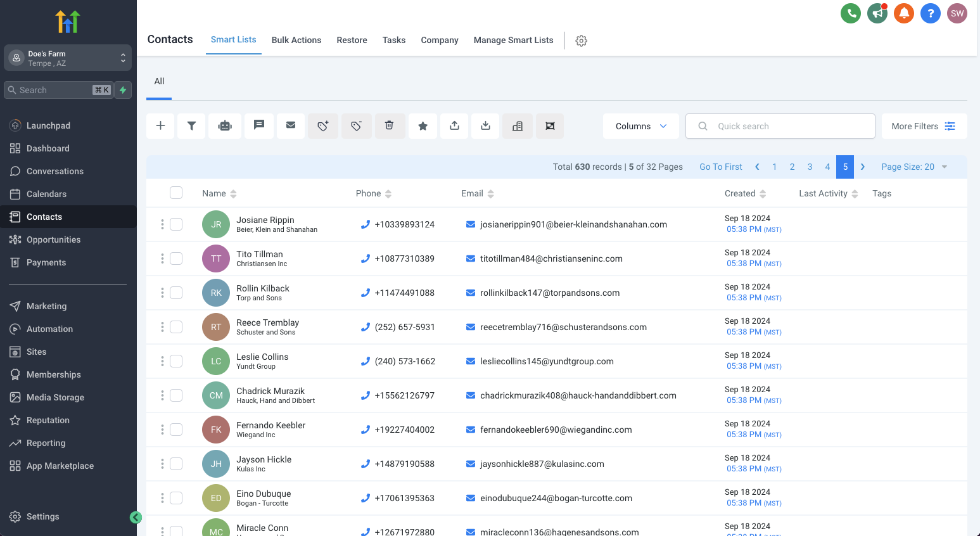Screen dimensions: 980x536
Task: Click the add contact plus icon
Action: 161,126
